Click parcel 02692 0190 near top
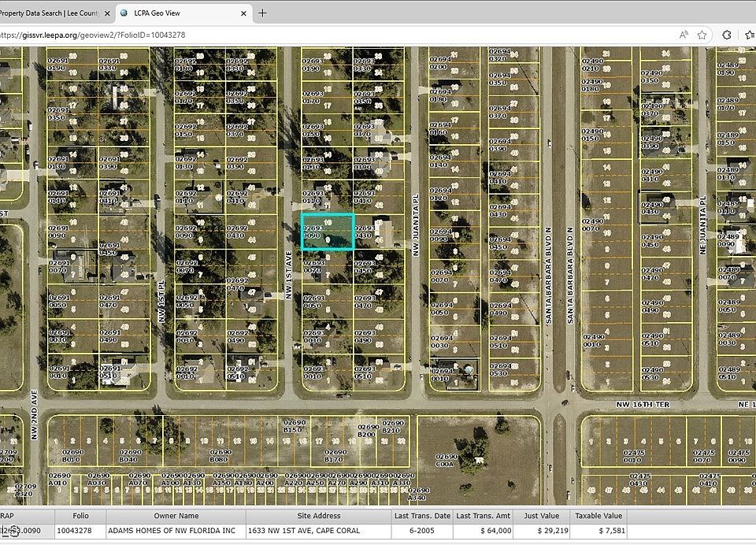756x545 pixels. point(199,64)
